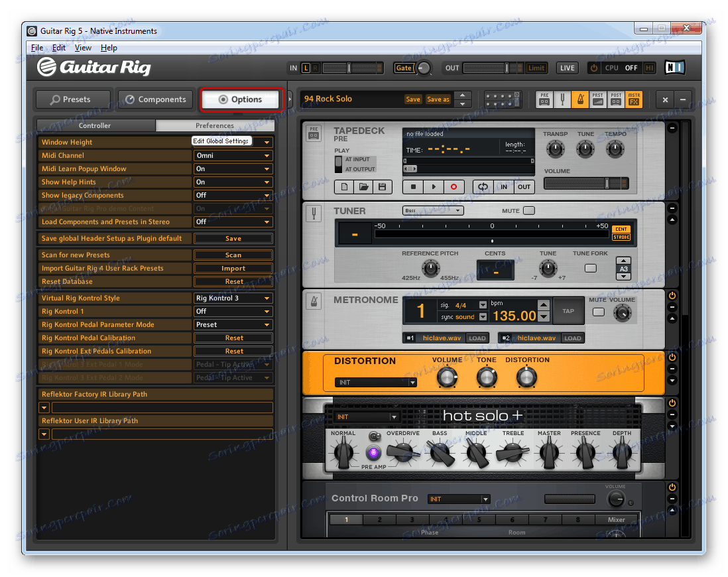Toggle the Control Room Pro power icon
Image resolution: width=728 pixels, height=577 pixels.
[672, 487]
